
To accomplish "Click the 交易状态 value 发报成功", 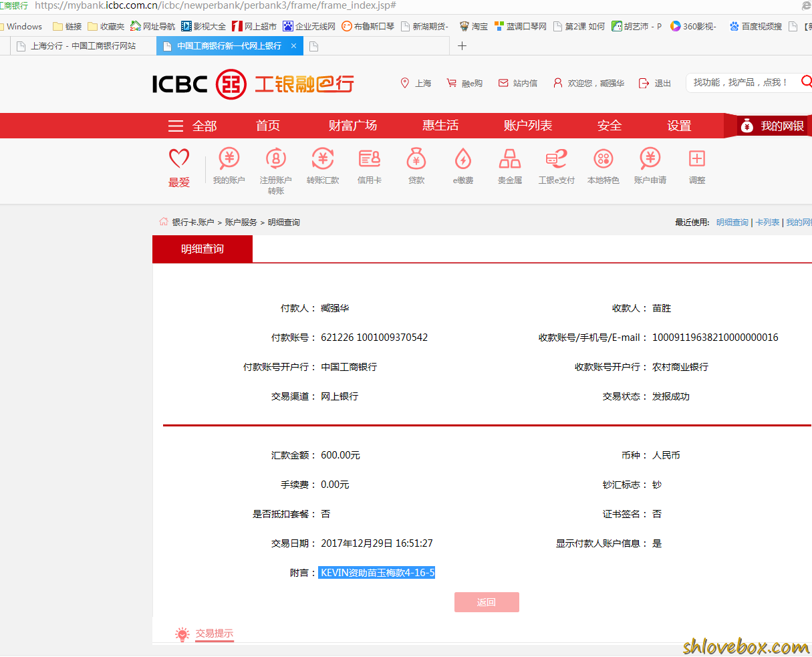I will [x=671, y=396].
